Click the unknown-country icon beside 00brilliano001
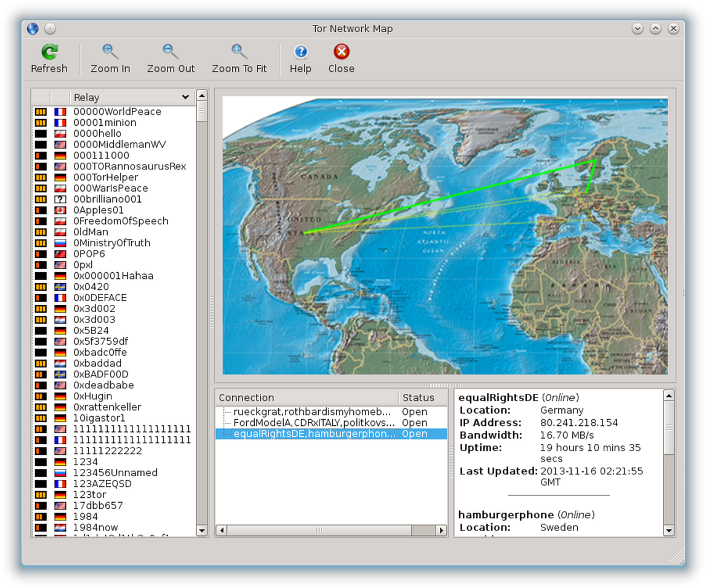Viewport: 706px width, 588px height. (x=60, y=199)
